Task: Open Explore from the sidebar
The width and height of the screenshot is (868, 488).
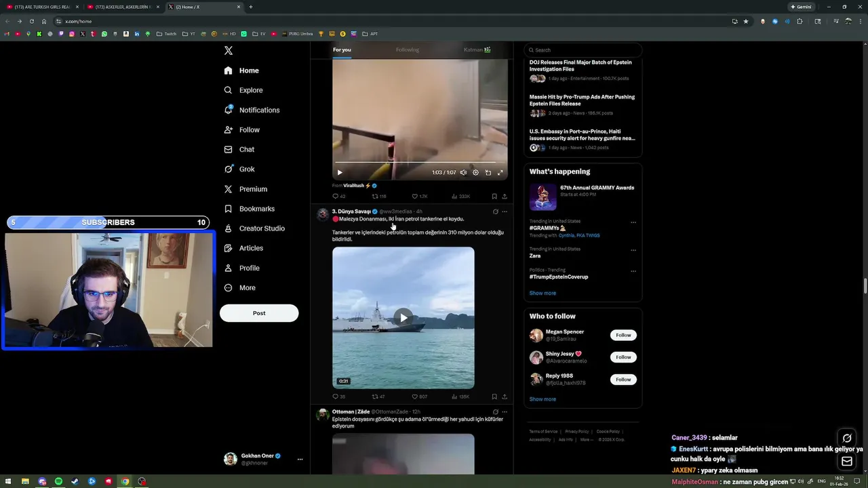Action: (243, 90)
